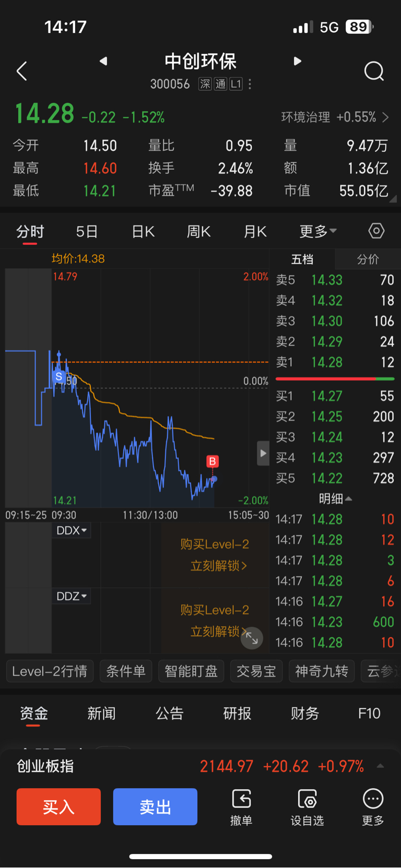The height and width of the screenshot is (868, 401).
Task: Open 撤单 cancel order icon
Action: 241,807
